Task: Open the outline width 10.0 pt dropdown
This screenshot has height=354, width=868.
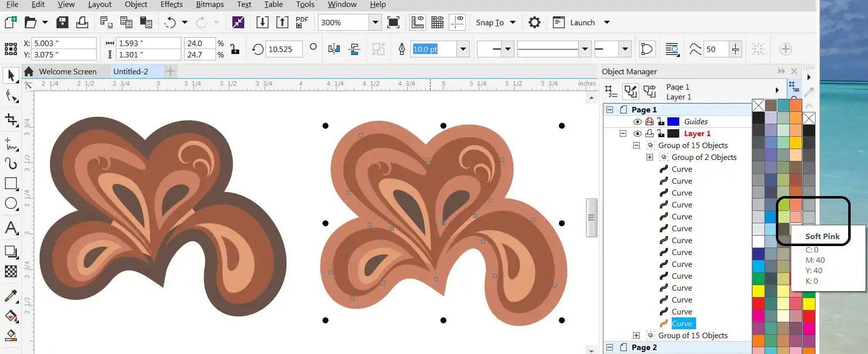Action: click(463, 49)
